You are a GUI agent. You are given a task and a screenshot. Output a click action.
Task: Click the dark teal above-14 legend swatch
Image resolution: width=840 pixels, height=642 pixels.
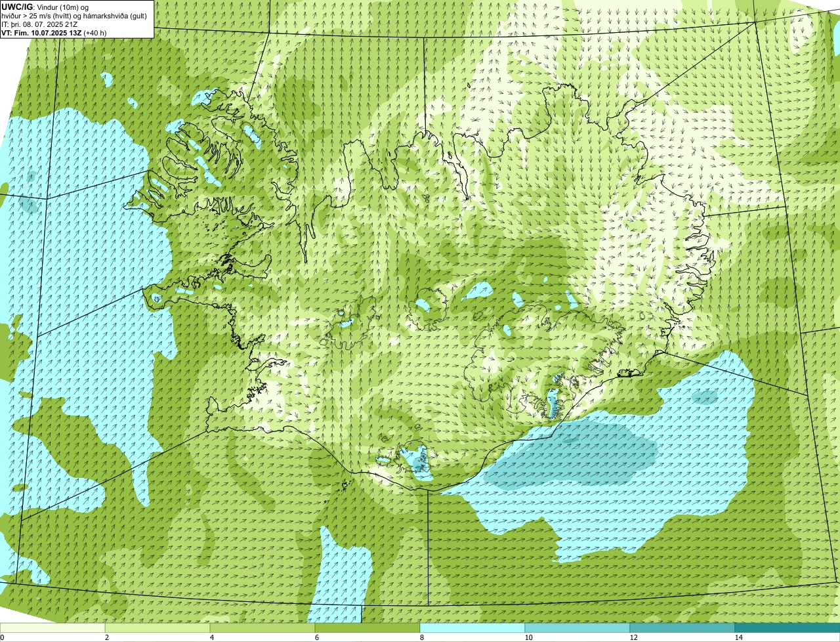coord(787,628)
